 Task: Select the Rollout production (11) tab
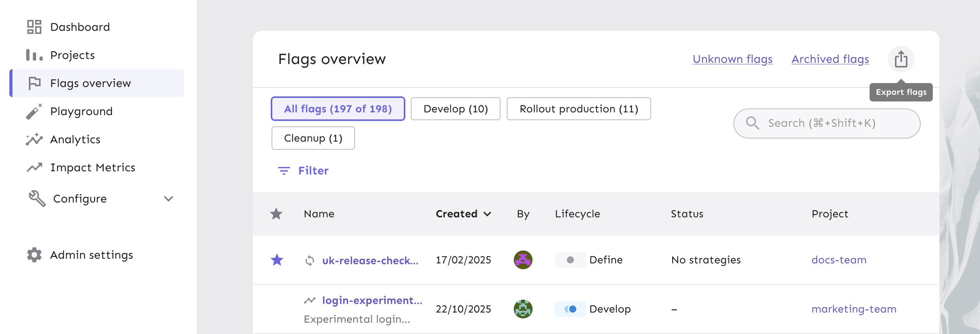(x=579, y=109)
